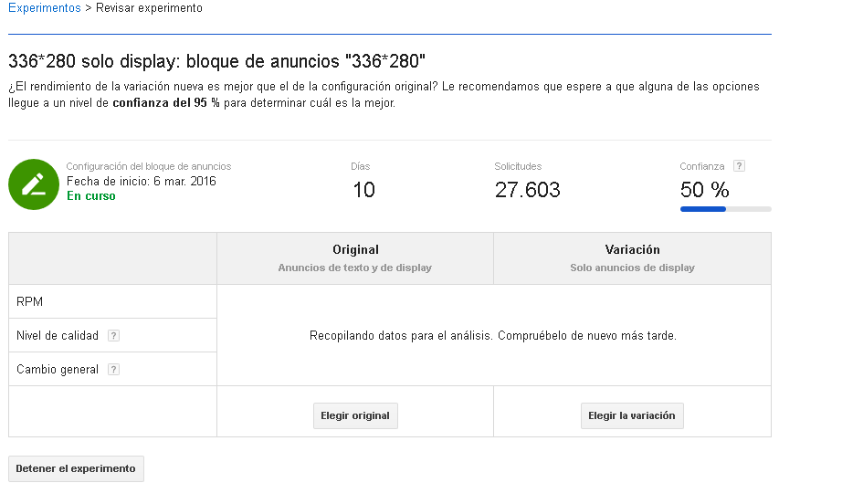Open the Cambio general help icon
The width and height of the screenshot is (842, 504).
113,370
